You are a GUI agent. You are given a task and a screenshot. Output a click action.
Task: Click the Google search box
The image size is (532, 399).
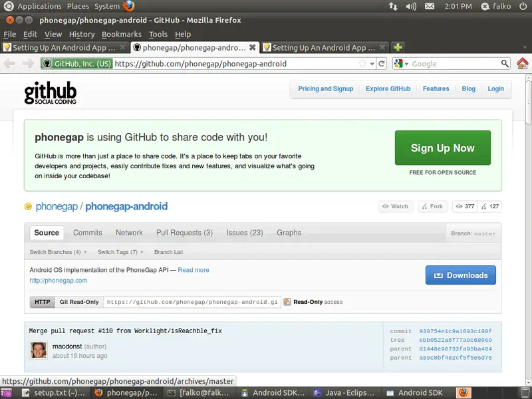point(455,64)
